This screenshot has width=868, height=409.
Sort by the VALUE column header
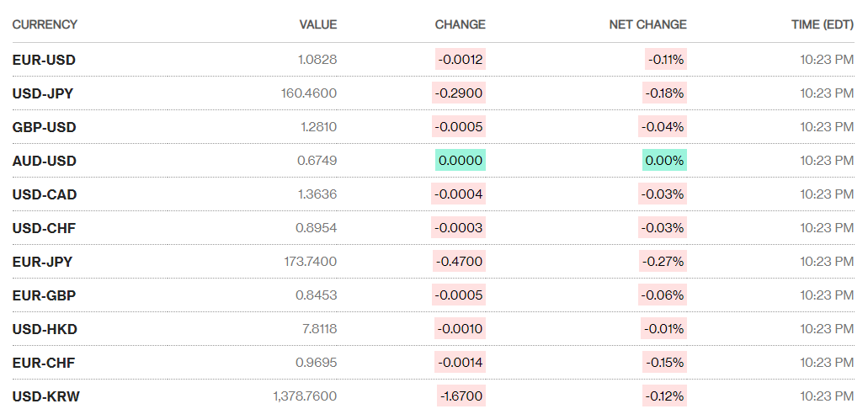[317, 24]
